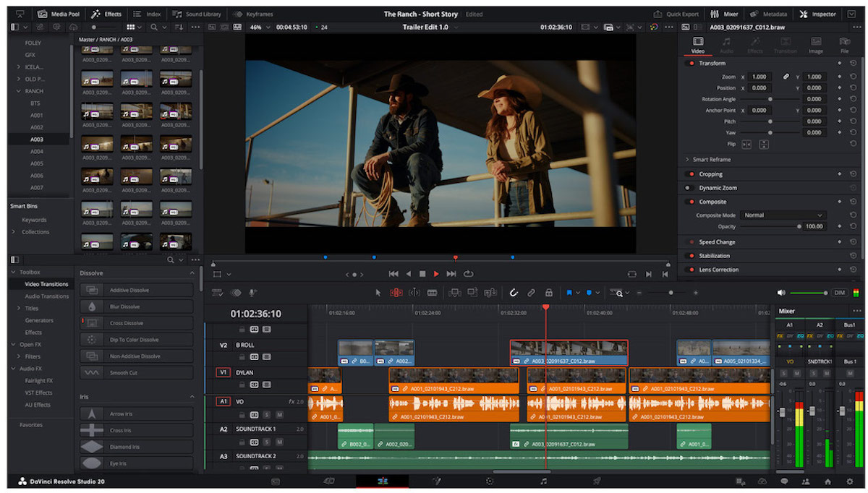Viewport: 868px width, 493px height.
Task: Open the Composite Mode dropdown
Action: tap(783, 215)
